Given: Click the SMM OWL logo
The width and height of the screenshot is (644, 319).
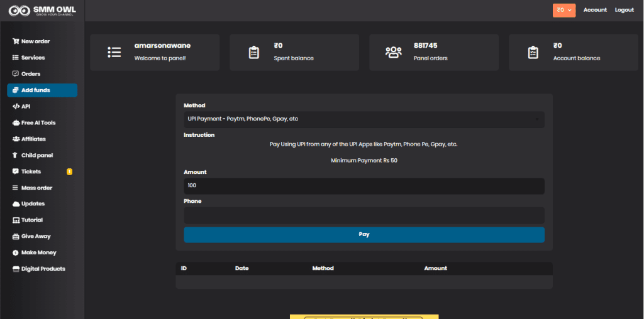Looking at the screenshot, I should 42,10.
